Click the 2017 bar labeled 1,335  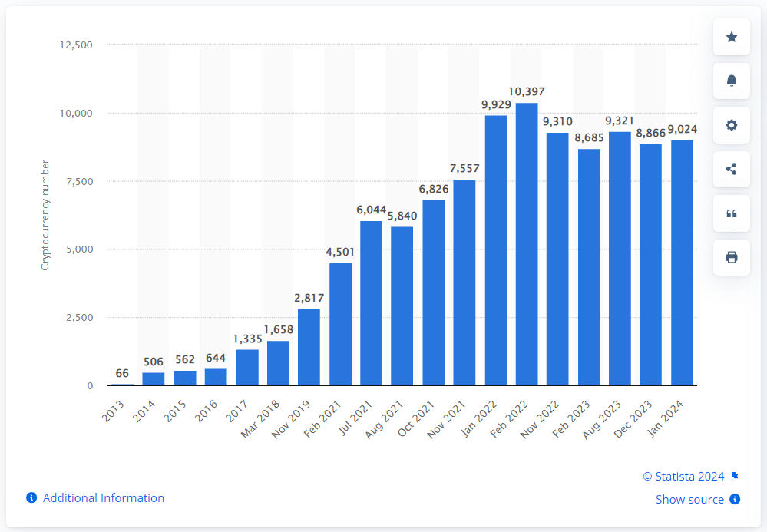[247, 367]
